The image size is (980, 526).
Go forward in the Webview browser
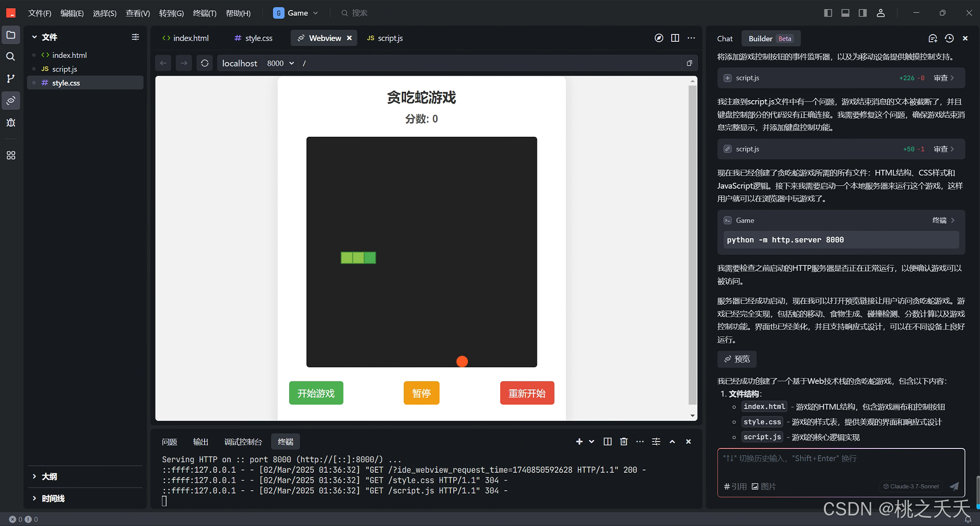[x=184, y=63]
